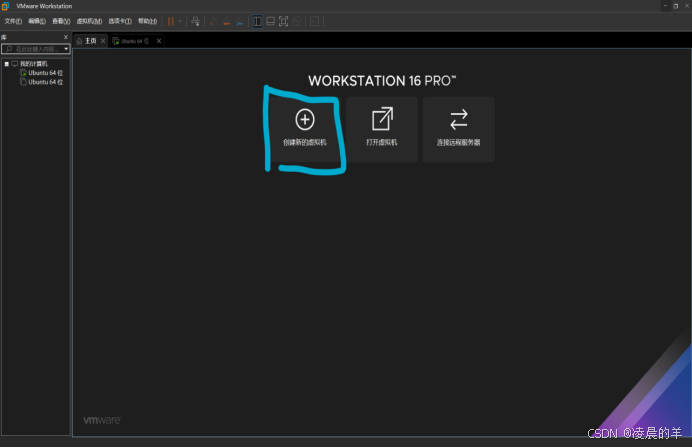Viewport: 692px width, 448px height.
Task: Open the 文件(F) menu
Action: (13, 21)
